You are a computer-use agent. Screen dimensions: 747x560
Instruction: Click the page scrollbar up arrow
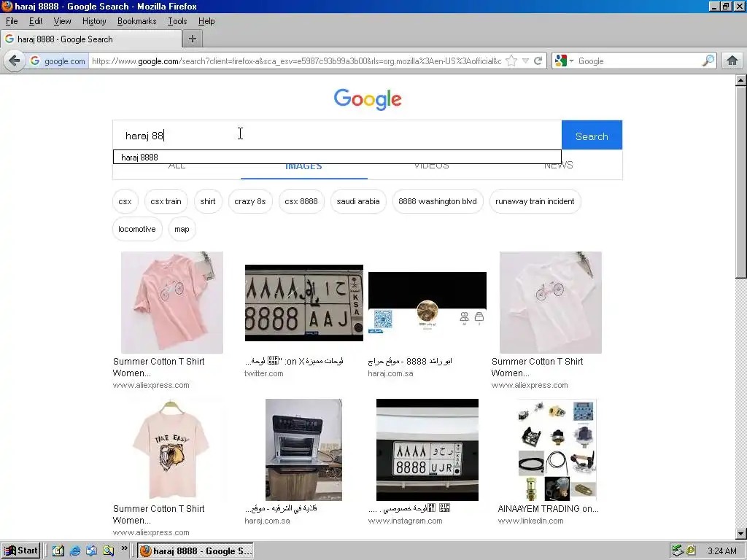coord(741,80)
